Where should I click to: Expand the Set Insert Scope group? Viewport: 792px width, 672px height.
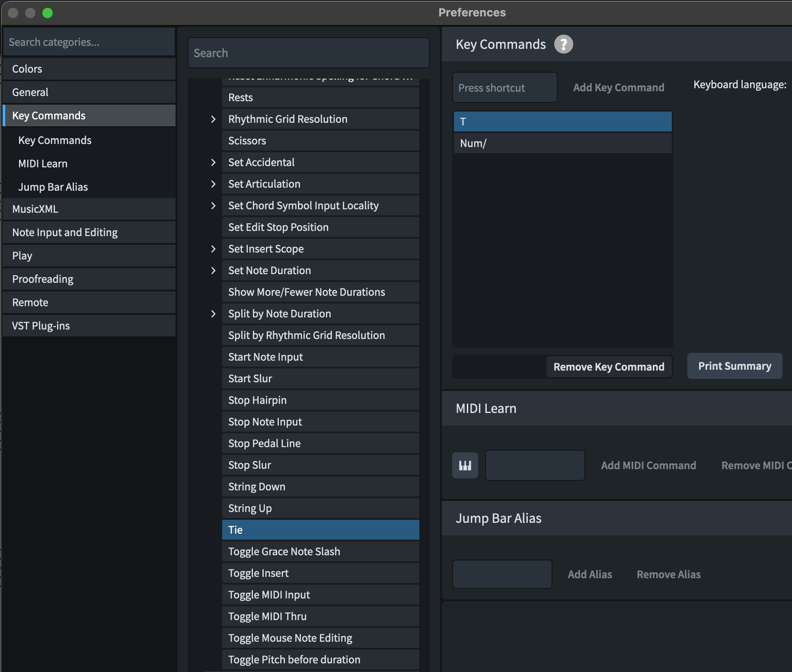coord(213,249)
